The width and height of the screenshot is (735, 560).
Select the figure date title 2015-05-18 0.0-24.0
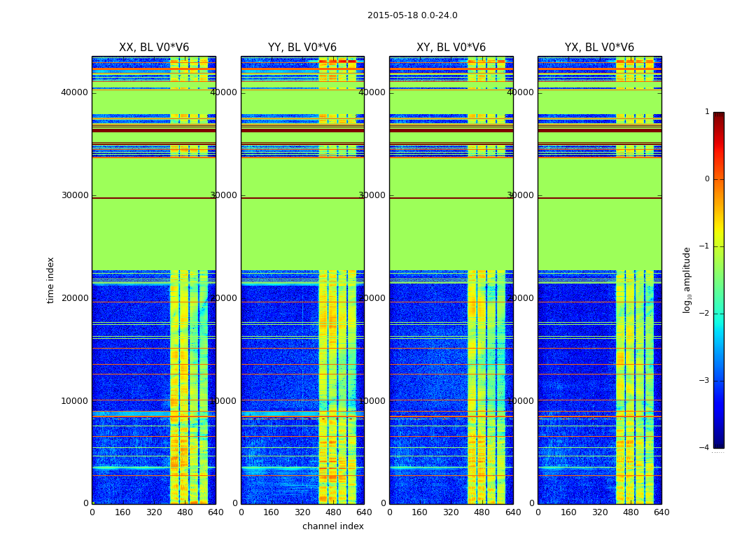[412, 15]
